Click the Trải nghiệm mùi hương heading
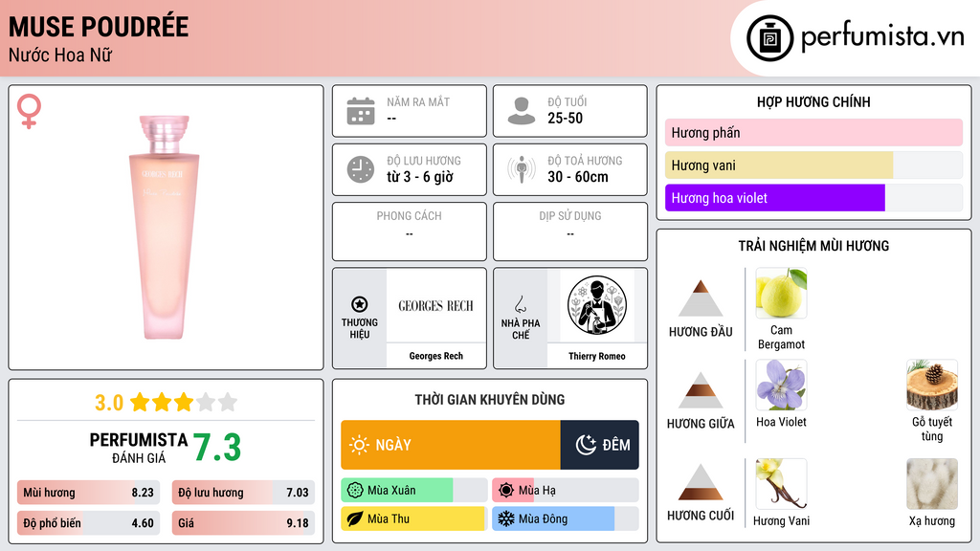 (x=813, y=246)
